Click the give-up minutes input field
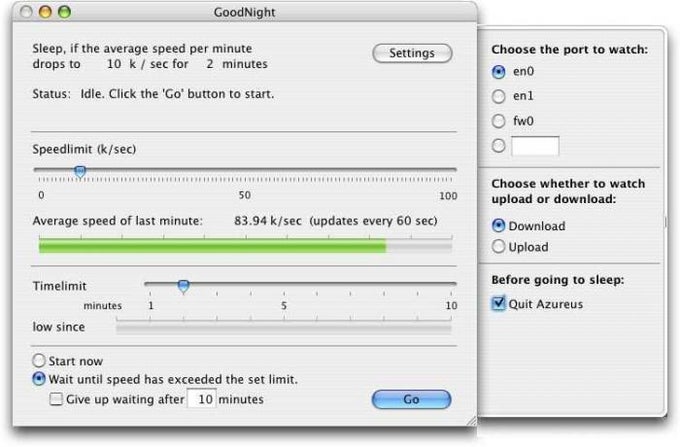 [202, 399]
